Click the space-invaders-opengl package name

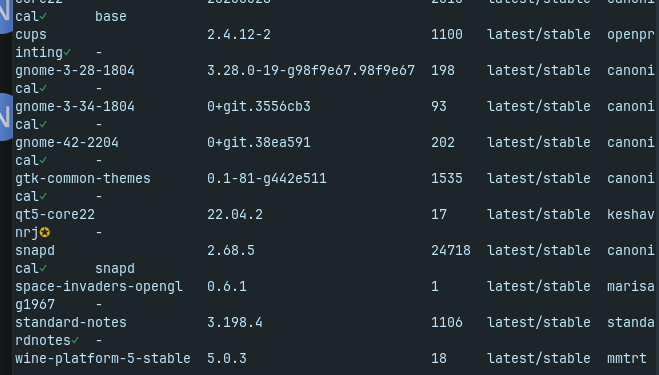coord(99,286)
